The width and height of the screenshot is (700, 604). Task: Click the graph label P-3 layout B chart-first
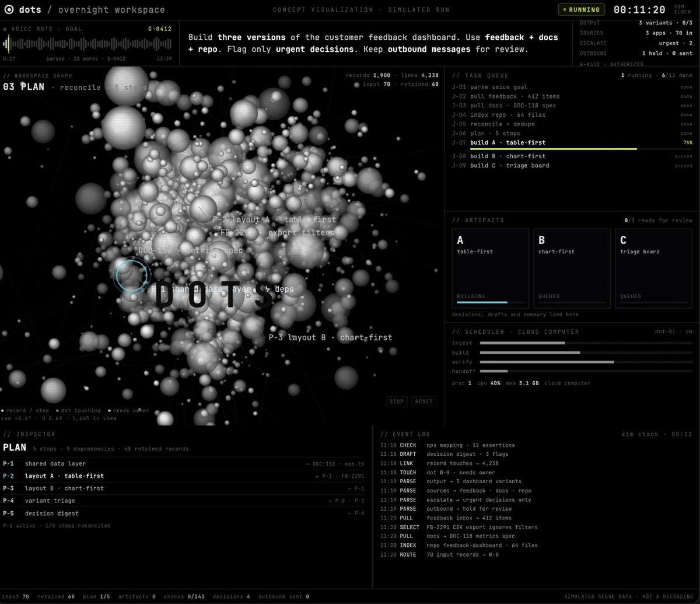coord(330,337)
